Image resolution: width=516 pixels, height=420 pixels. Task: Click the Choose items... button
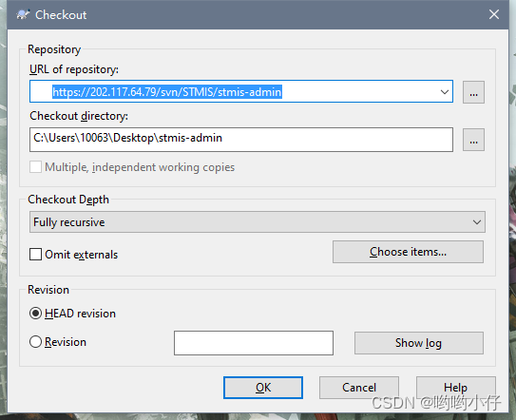tap(408, 252)
